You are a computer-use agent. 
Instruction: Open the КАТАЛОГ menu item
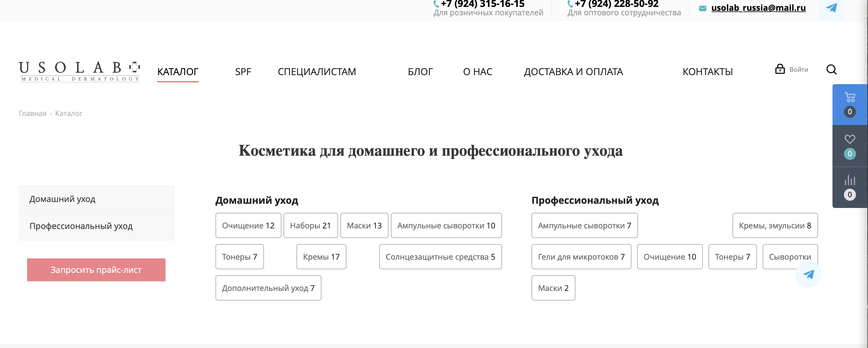point(178,72)
